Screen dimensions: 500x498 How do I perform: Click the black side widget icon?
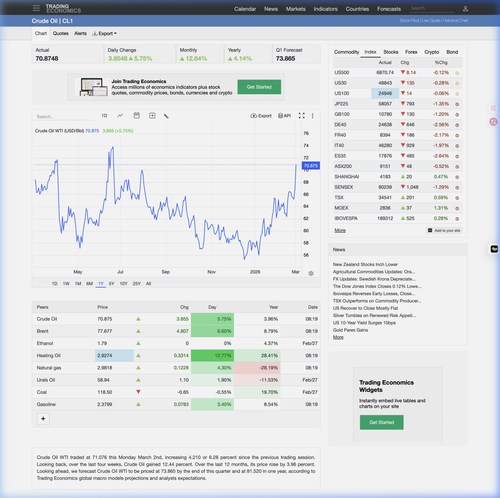coord(494,249)
